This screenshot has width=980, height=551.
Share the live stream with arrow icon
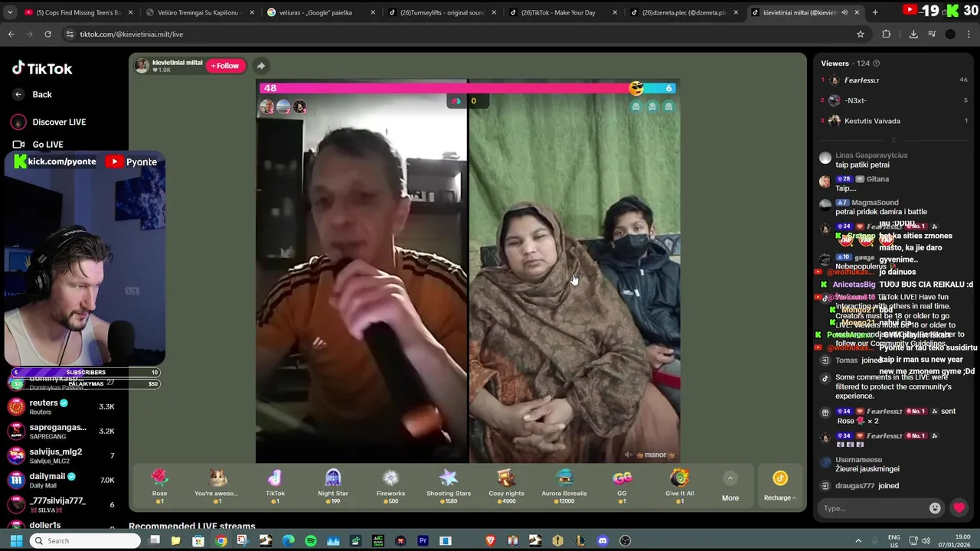261,66
